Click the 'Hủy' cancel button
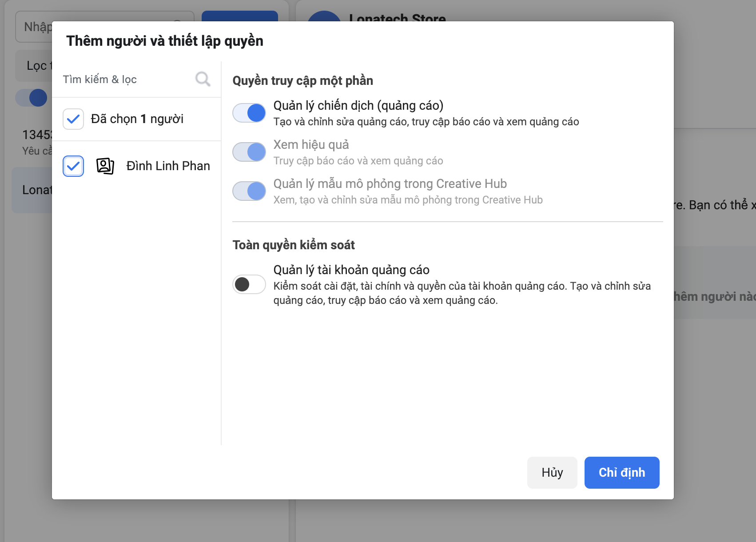Image resolution: width=756 pixels, height=542 pixels. 552,473
